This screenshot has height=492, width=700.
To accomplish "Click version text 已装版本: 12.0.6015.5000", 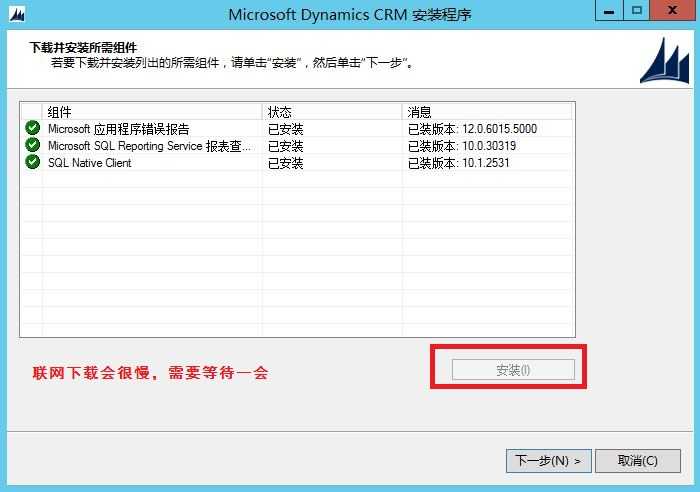I will (x=472, y=129).
